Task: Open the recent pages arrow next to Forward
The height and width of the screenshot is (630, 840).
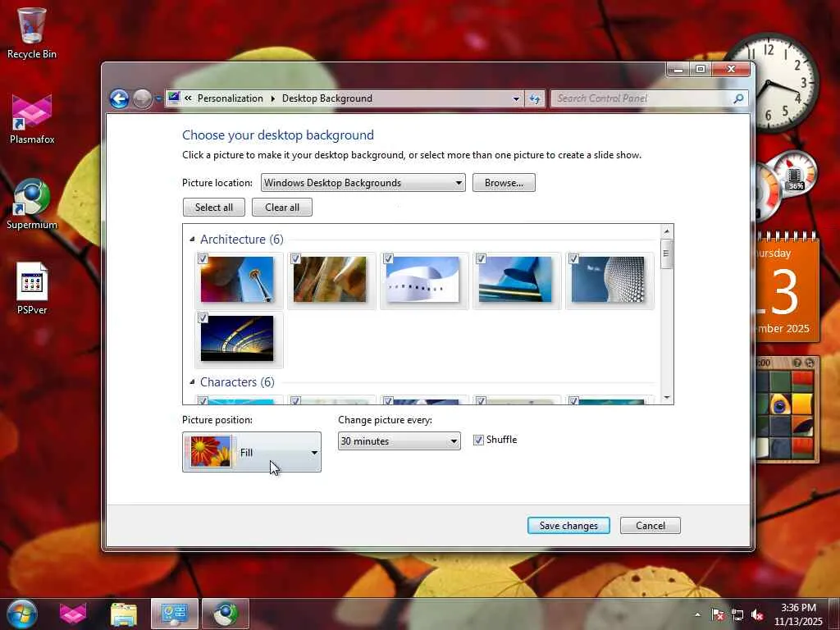Action: tap(158, 99)
